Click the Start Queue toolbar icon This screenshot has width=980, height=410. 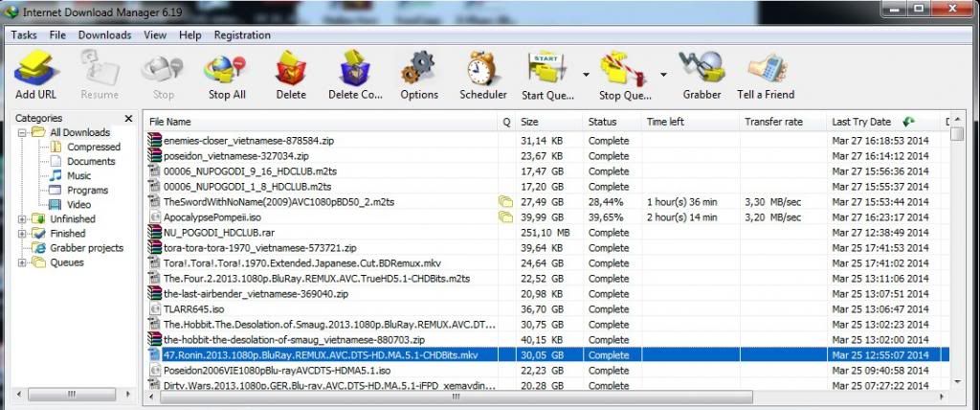click(546, 68)
